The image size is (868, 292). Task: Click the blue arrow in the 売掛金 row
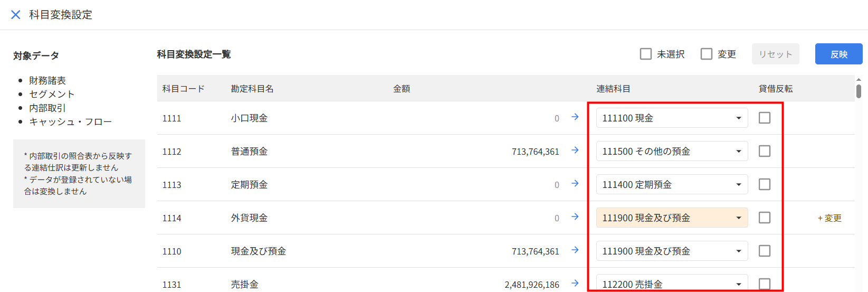(x=575, y=284)
